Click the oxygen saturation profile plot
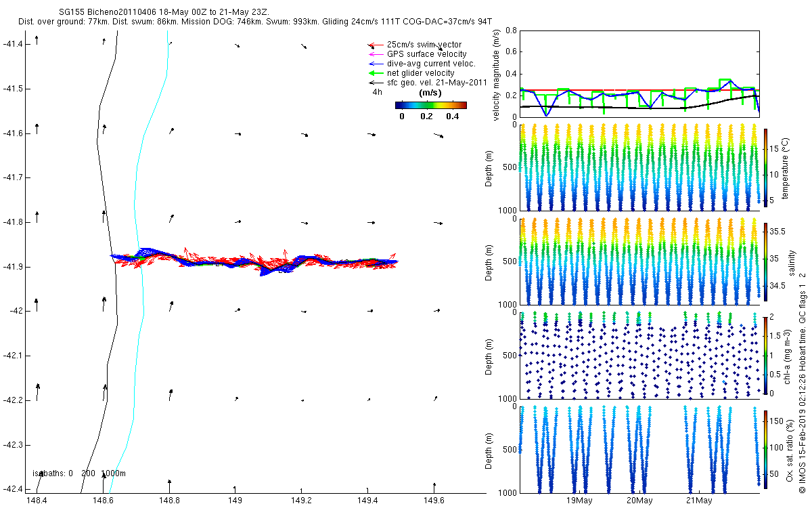The height and width of the screenshot is (508, 812). tap(639, 449)
